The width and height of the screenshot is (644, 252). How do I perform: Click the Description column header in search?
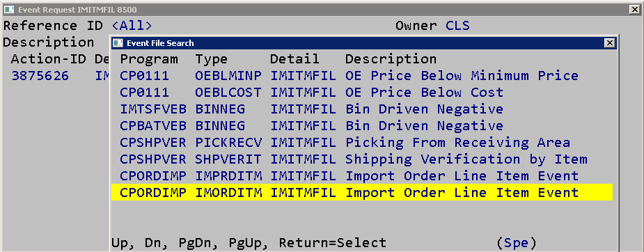click(391, 59)
